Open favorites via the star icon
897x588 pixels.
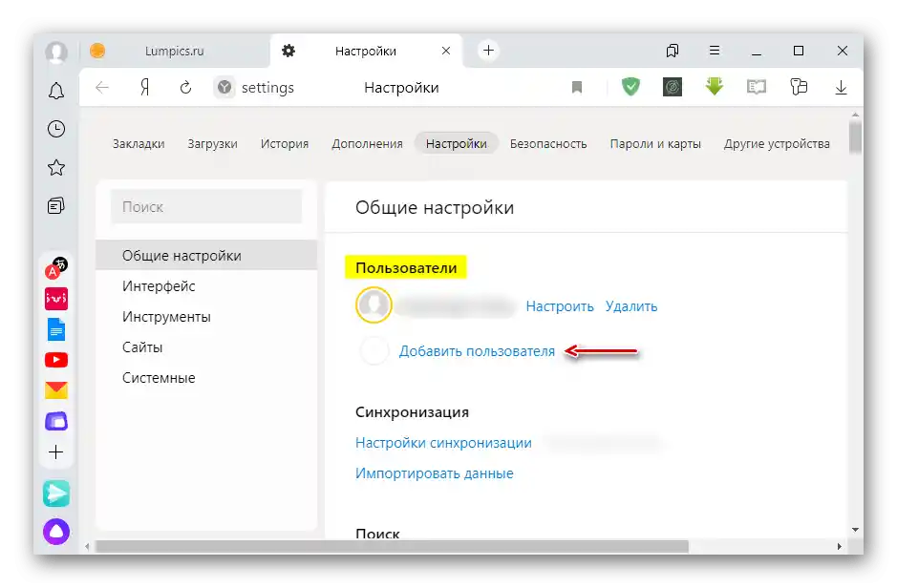[x=55, y=167]
